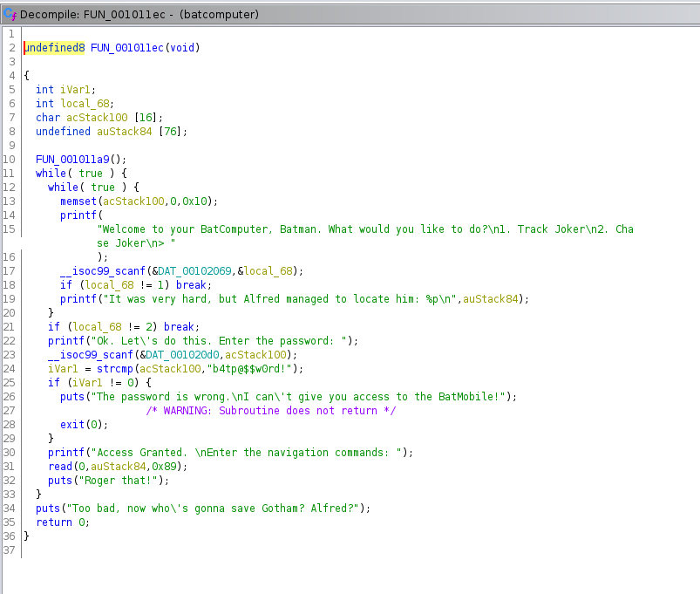Select the iVar1 variable declaration
The height and width of the screenshot is (594, 700).
(78, 89)
